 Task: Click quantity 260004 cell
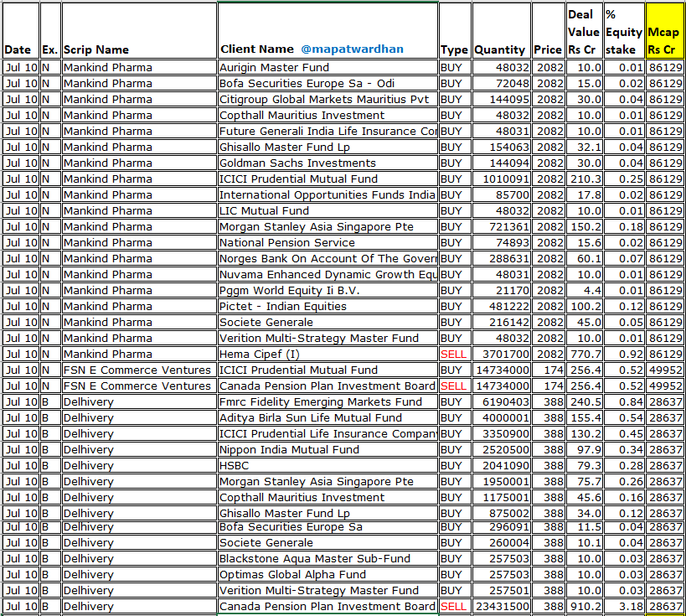tap(502, 542)
